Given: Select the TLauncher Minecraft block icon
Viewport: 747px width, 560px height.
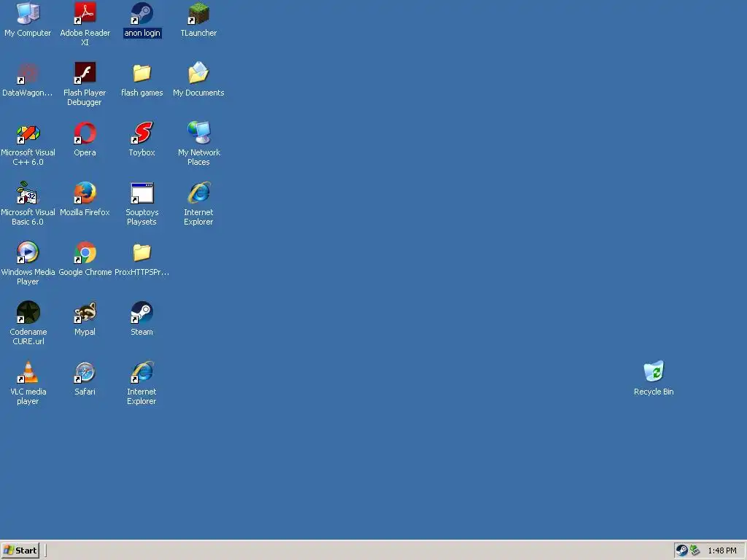Looking at the screenshot, I should (x=198, y=13).
